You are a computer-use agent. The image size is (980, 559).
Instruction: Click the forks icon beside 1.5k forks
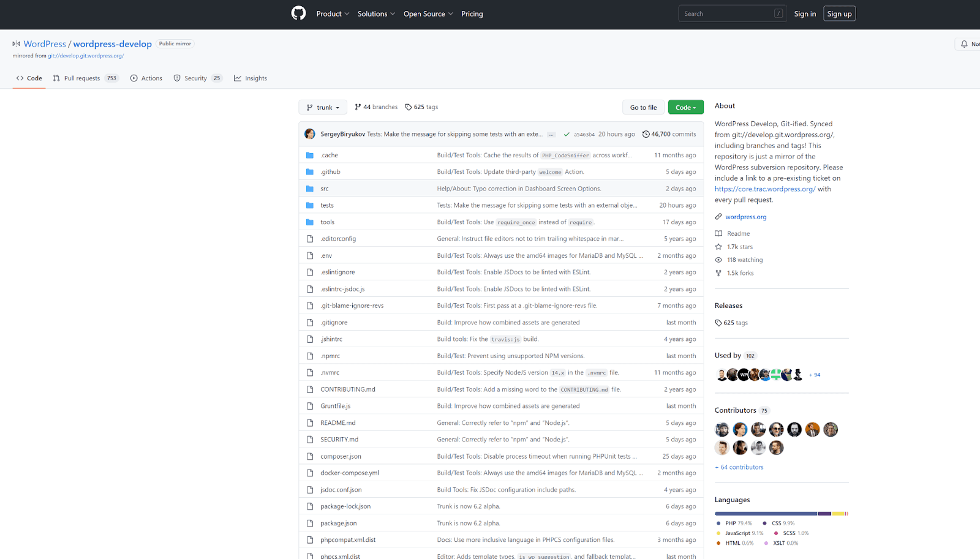[x=718, y=273]
